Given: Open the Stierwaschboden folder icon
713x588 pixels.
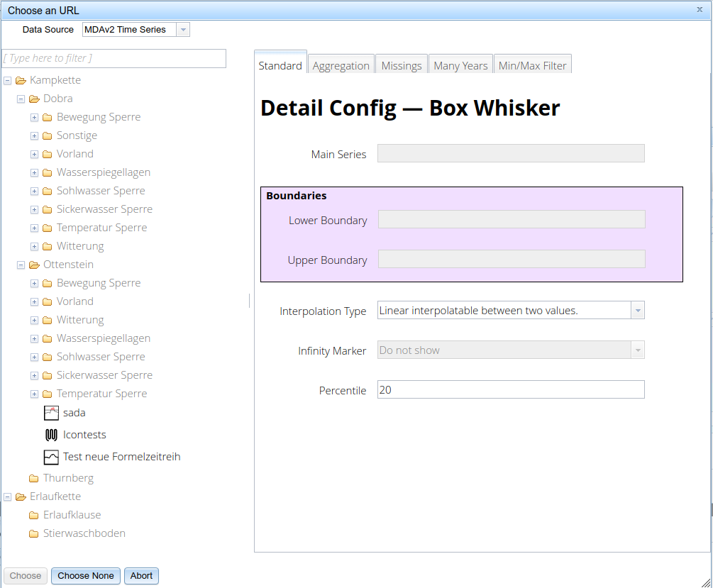Looking at the screenshot, I should (34, 533).
